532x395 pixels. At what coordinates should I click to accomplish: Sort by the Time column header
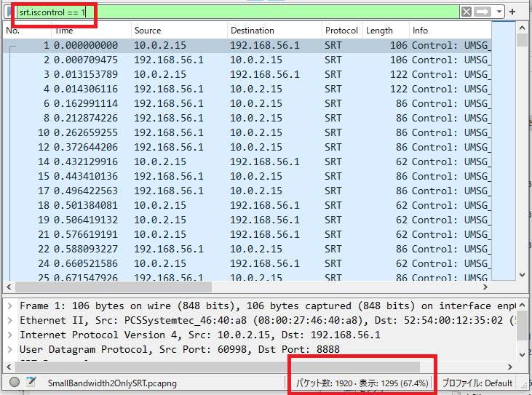91,31
